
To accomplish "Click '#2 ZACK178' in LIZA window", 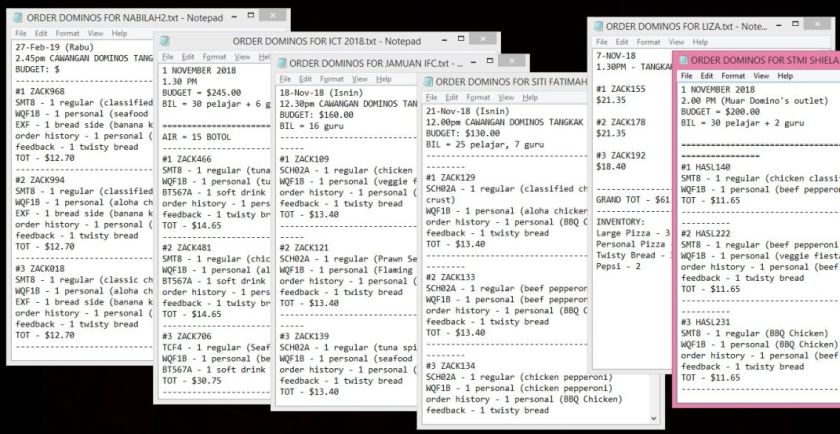I will (x=621, y=122).
